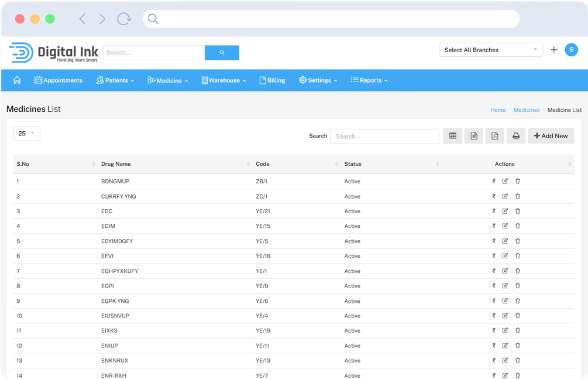588x379 pixels.
Task: Go to the Billing page
Action: [x=272, y=80]
